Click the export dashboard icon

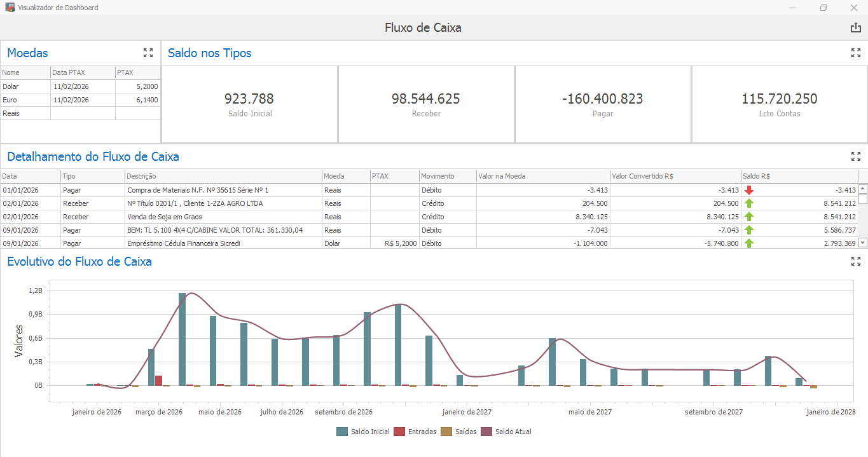pyautogui.click(x=855, y=27)
